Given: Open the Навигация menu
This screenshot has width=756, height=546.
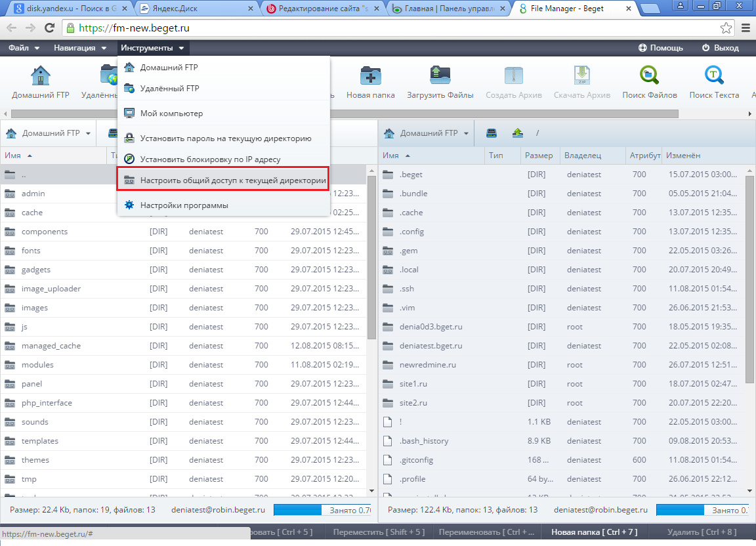Looking at the screenshot, I should pyautogui.click(x=80, y=48).
